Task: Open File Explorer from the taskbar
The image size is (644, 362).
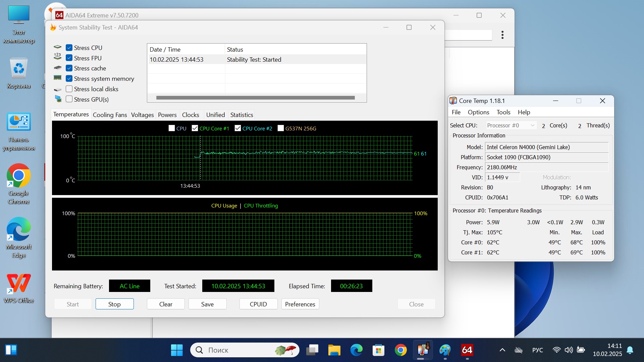Action: pos(334,350)
